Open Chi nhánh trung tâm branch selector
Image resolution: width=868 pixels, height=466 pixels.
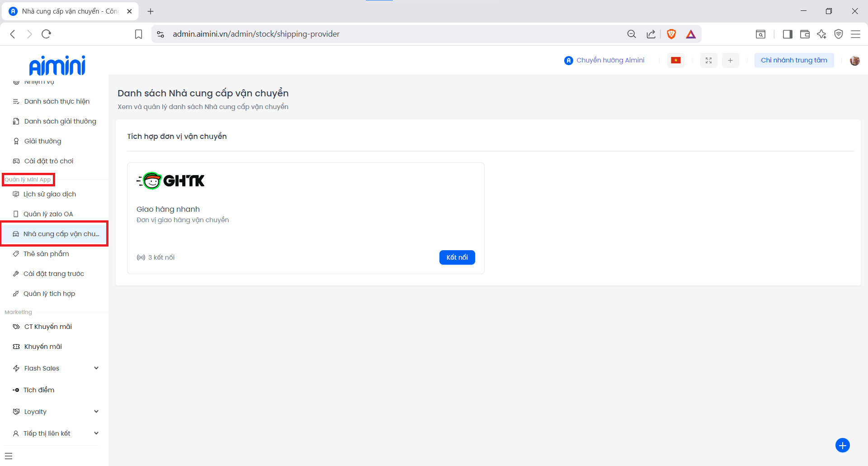(x=793, y=60)
